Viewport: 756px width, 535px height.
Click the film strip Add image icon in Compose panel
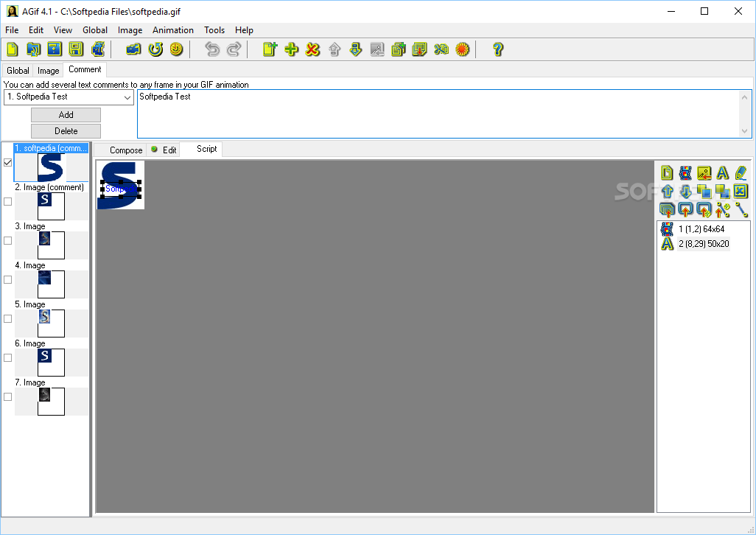[685, 172]
